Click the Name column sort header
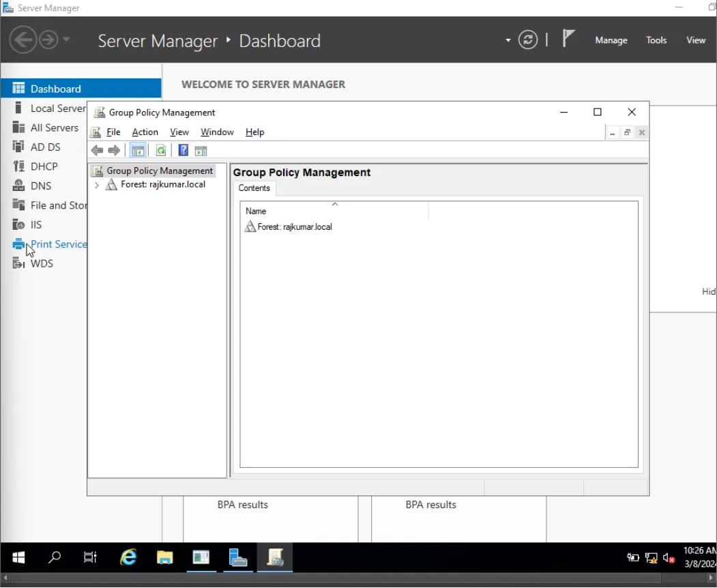The image size is (717, 588). coord(334,211)
